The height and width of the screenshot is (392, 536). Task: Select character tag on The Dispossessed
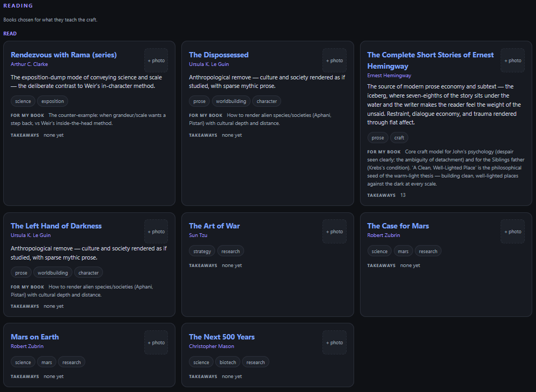click(267, 101)
